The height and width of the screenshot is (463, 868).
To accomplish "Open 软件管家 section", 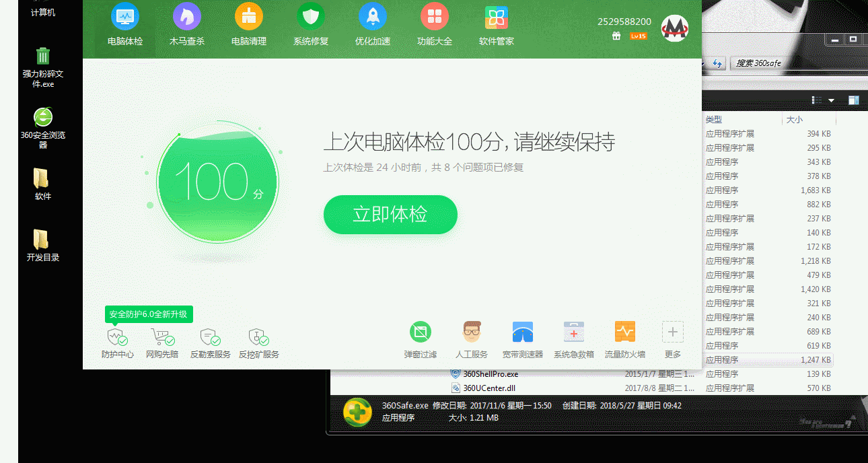I will [497, 26].
